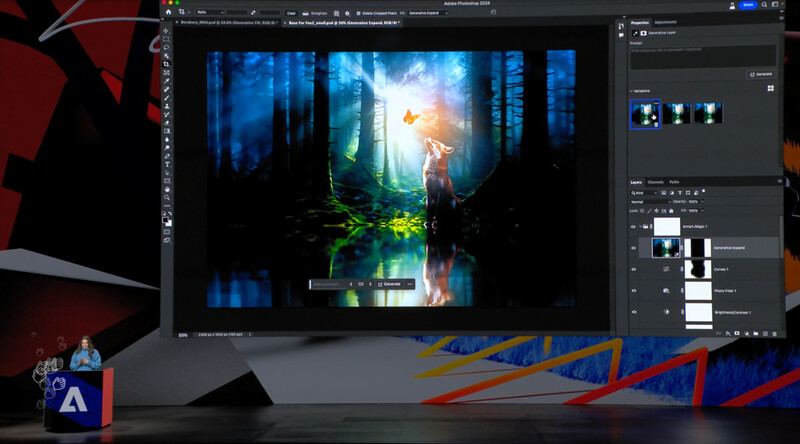Click Generate in the Properties panel
800x444 pixels.
pos(761,75)
